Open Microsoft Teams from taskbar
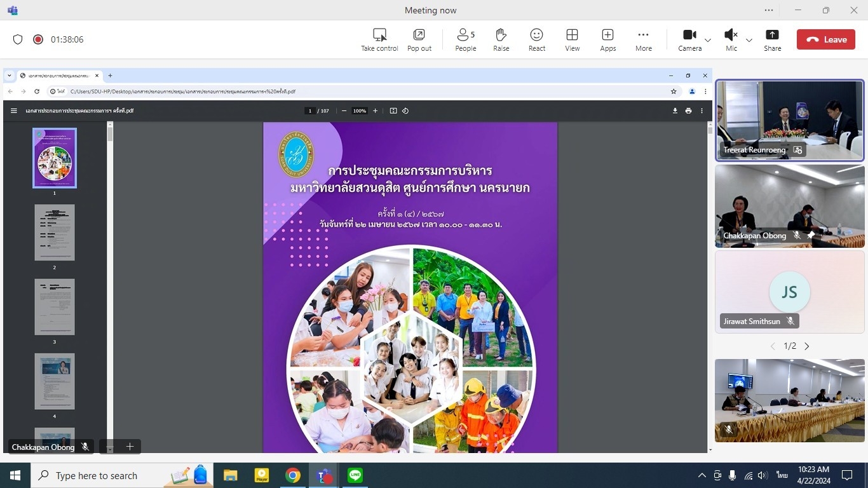This screenshot has height=488, width=868. point(323,475)
